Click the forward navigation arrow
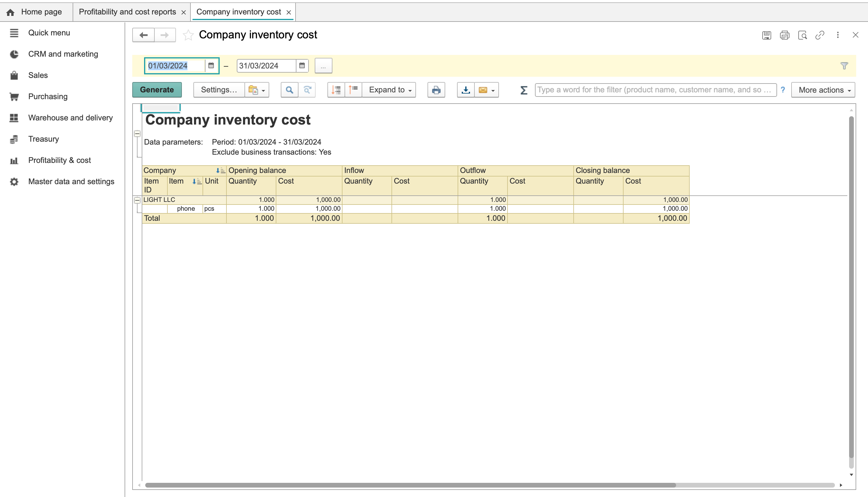The height and width of the screenshot is (497, 868). pyautogui.click(x=165, y=35)
